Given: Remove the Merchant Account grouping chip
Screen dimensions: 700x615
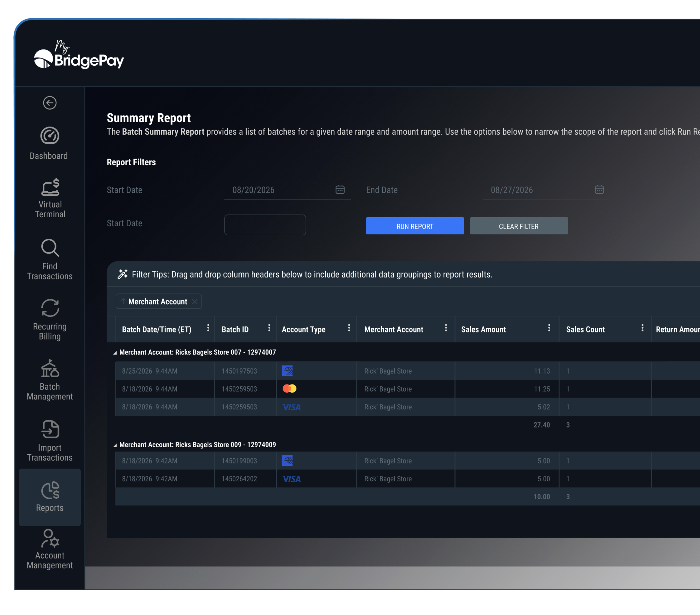Looking at the screenshot, I should click(194, 302).
